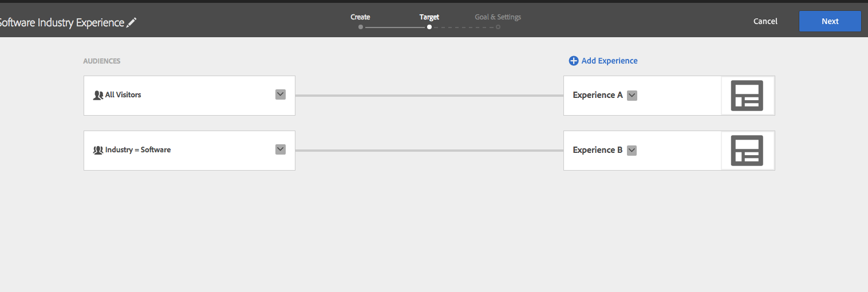Click the Create step progress dot
The width and height of the screenshot is (868, 292).
pyautogui.click(x=361, y=27)
